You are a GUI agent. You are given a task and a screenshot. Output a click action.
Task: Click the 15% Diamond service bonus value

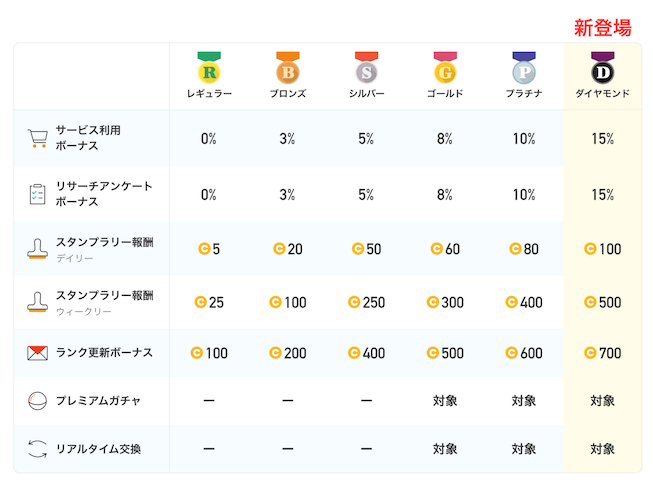pos(603,138)
